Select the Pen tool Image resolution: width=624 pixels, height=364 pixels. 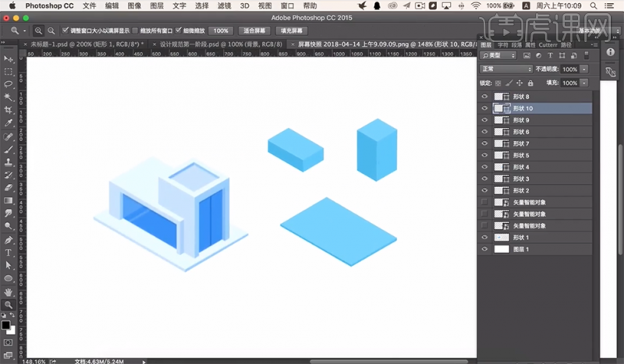(8, 240)
